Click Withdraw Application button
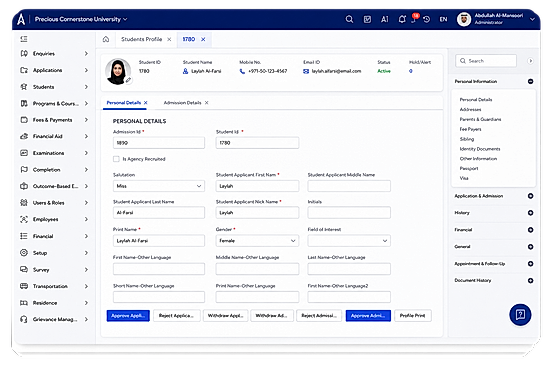552x368 pixels. pos(226,316)
